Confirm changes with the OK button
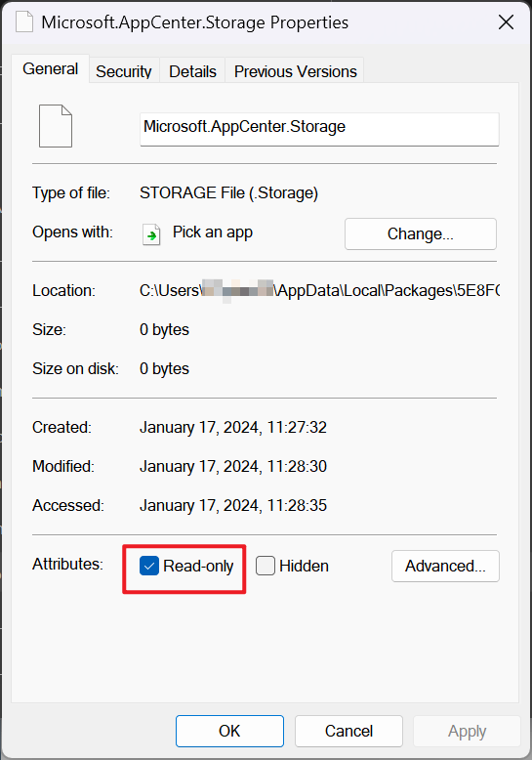The image size is (532, 760). 229,731
